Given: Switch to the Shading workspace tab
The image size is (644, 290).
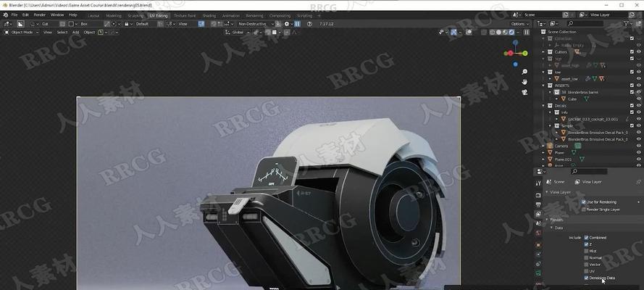Looking at the screenshot, I should pyautogui.click(x=209, y=16).
